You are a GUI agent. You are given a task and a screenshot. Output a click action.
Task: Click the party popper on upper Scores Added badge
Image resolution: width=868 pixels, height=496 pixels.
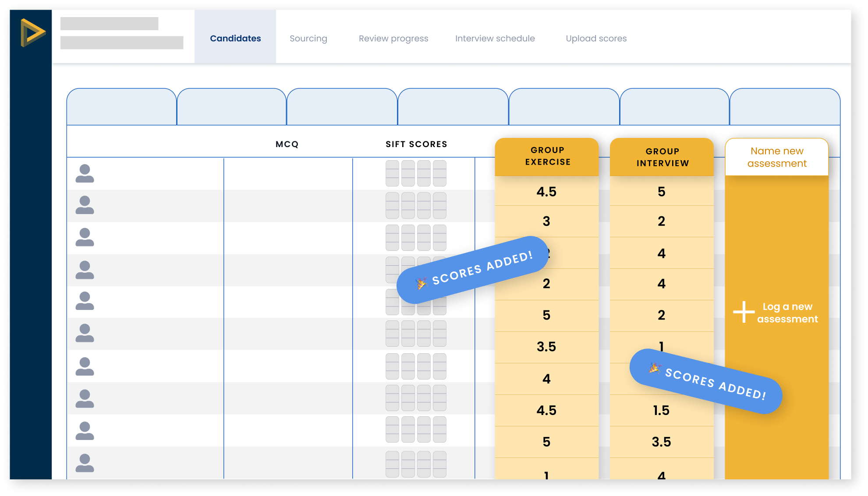pyautogui.click(x=421, y=283)
